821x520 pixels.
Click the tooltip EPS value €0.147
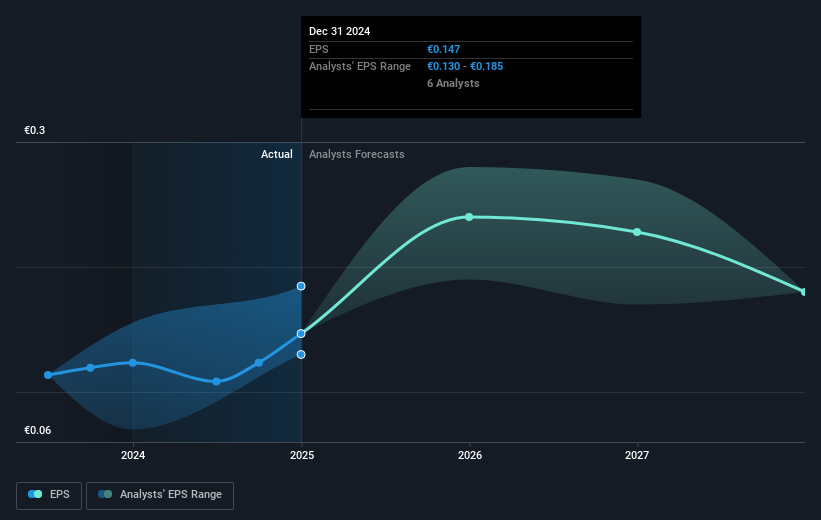(x=443, y=49)
